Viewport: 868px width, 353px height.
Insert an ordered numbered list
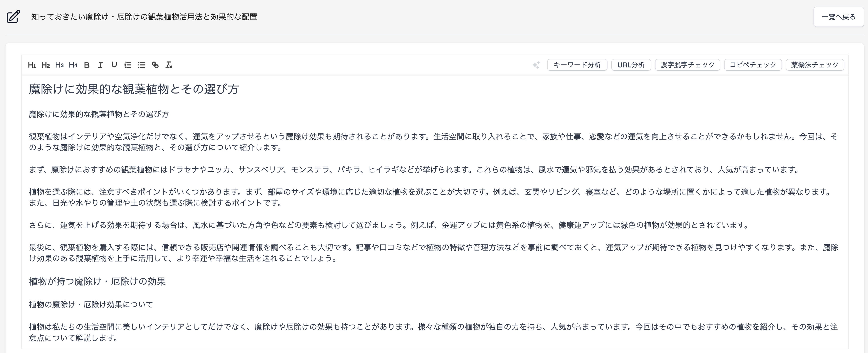click(128, 65)
